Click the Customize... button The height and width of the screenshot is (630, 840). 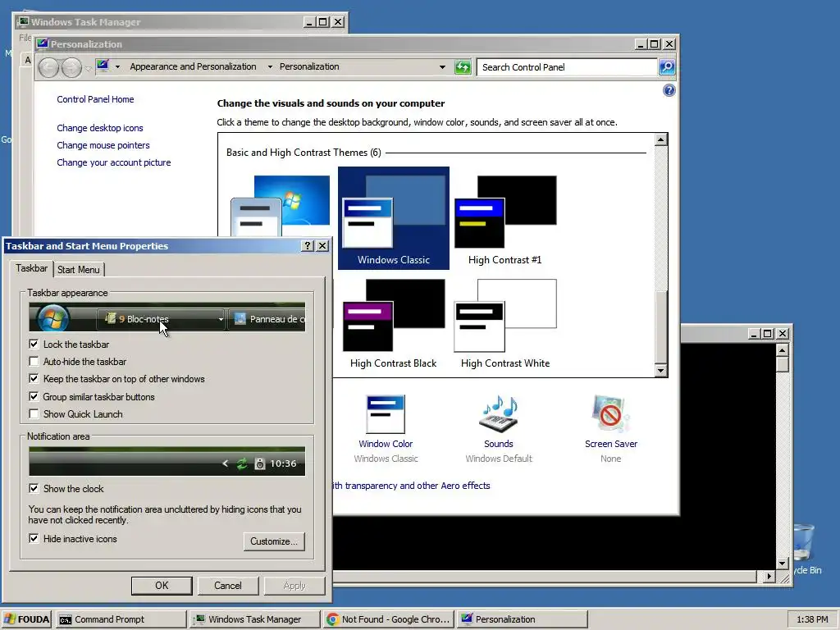pos(274,541)
